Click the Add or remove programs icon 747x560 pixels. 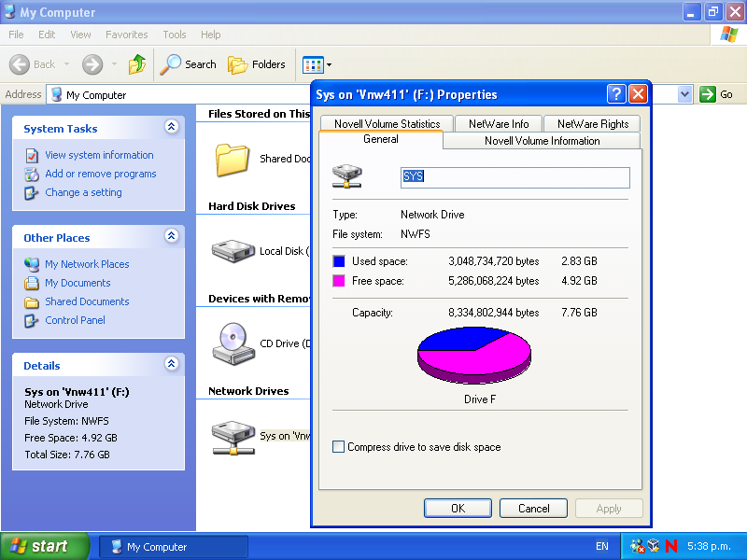coord(32,175)
